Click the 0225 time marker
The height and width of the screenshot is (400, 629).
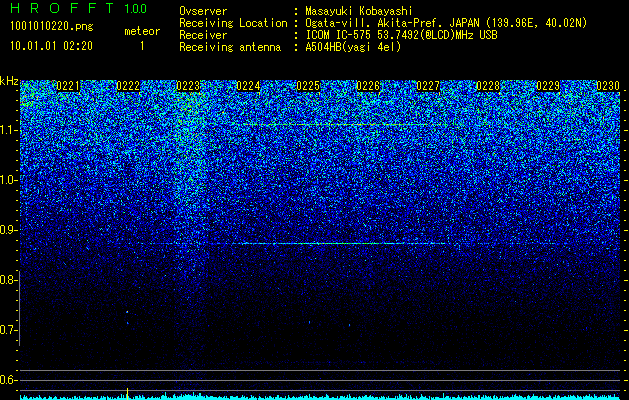[308, 86]
